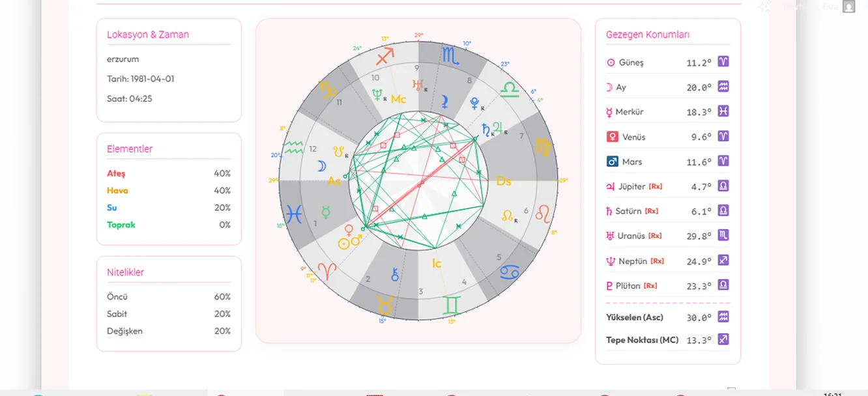The width and height of the screenshot is (868, 396).
Task: Click the Lokasyon & Zaman heading
Action: tap(148, 35)
